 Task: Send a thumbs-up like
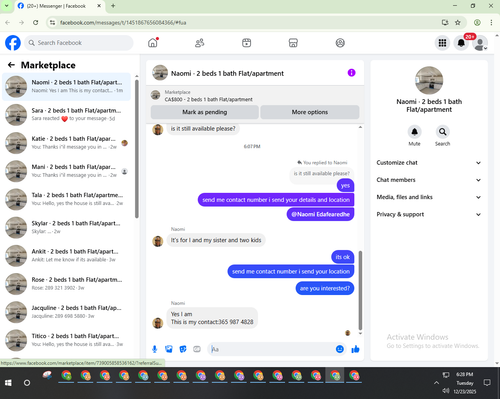click(355, 349)
